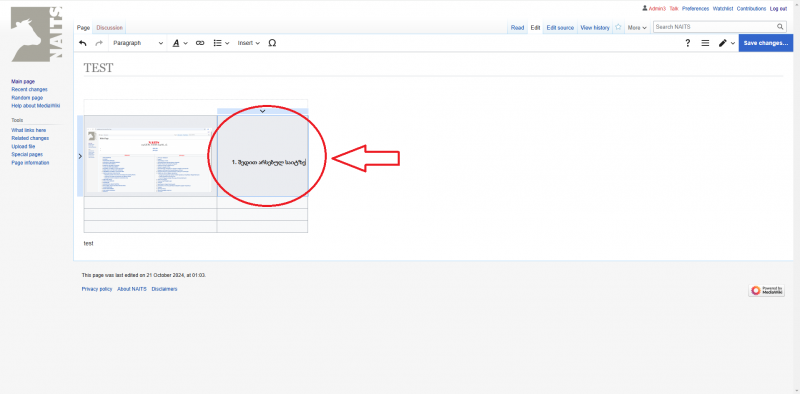
Task: Select the Edit tab
Action: (535, 28)
